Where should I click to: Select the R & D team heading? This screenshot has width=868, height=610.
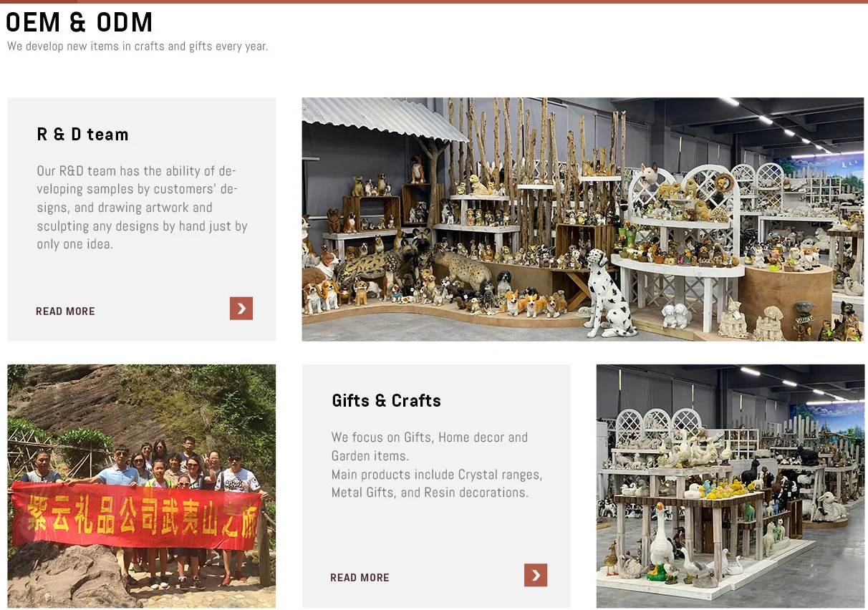pyautogui.click(x=82, y=135)
